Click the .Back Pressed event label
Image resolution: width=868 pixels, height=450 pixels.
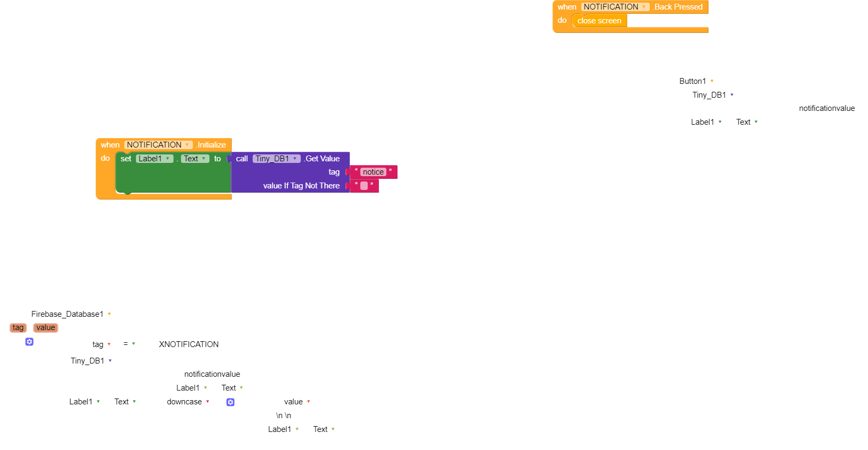678,7
